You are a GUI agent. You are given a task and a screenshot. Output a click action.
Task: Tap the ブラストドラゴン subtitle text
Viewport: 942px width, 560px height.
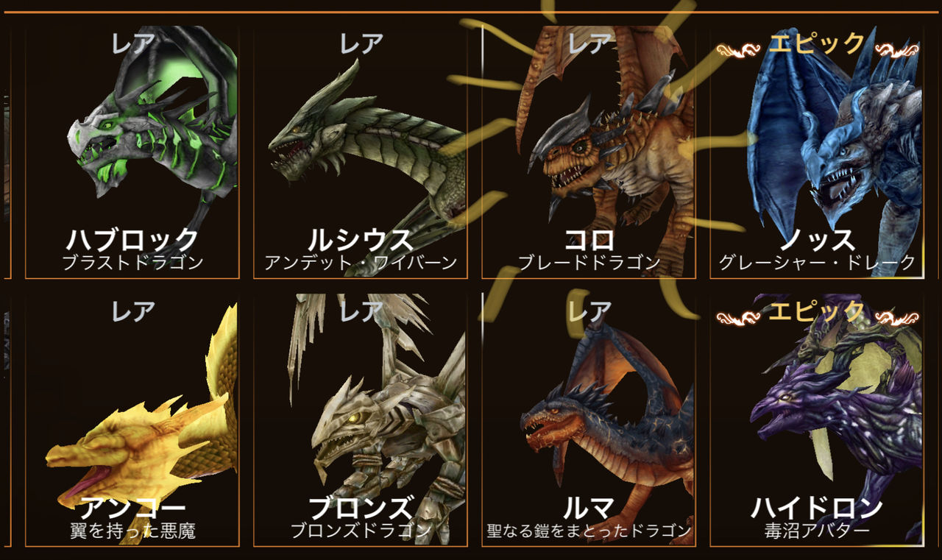(132, 262)
